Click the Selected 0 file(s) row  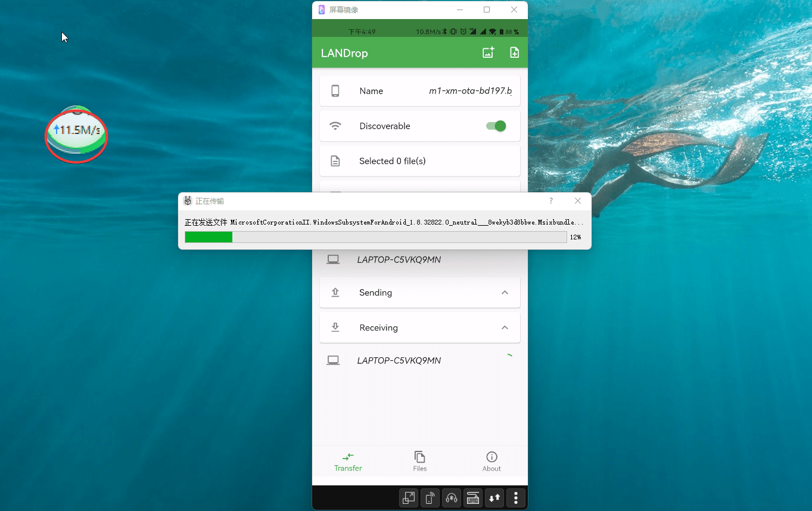[x=420, y=161]
